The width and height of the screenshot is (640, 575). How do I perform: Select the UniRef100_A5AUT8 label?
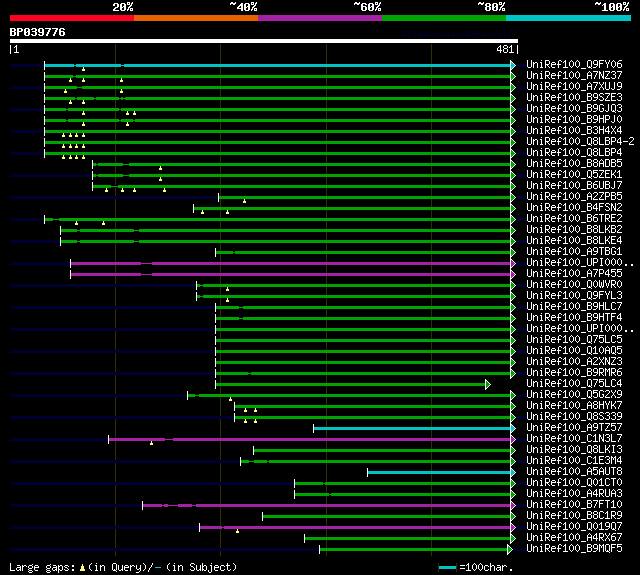point(574,472)
